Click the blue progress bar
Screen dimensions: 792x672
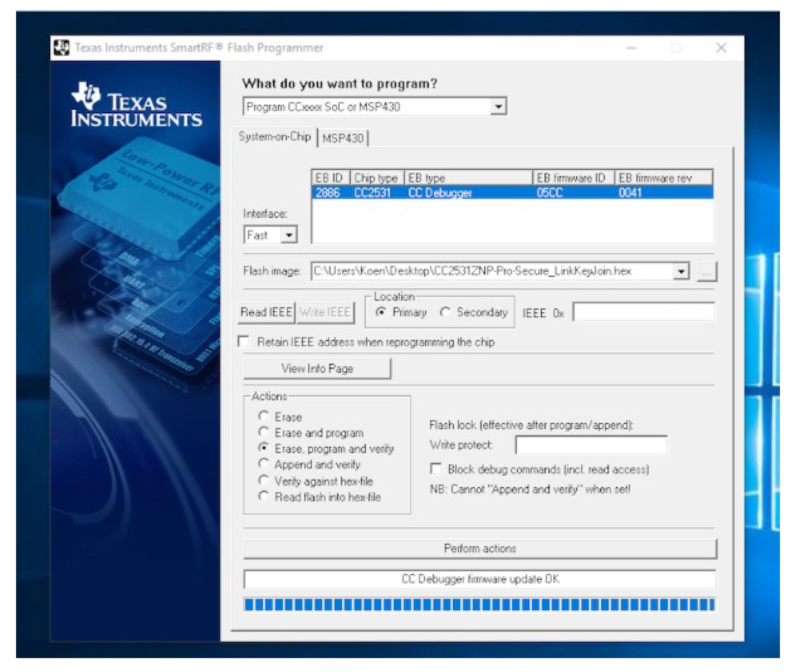[479, 605]
